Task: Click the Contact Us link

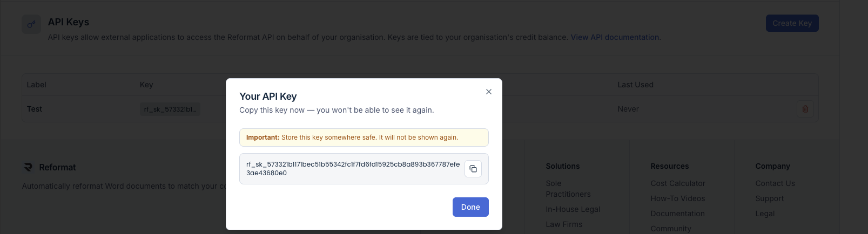Action: [775, 183]
